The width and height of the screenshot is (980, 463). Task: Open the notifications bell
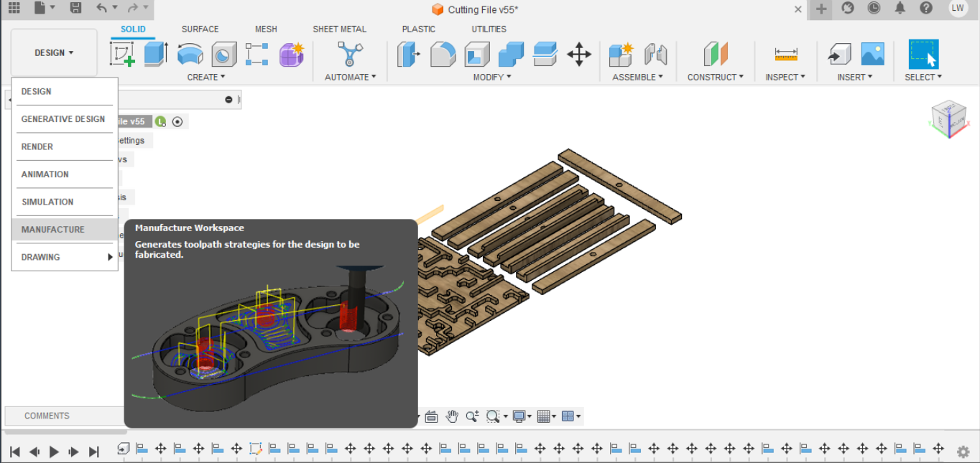(900, 9)
